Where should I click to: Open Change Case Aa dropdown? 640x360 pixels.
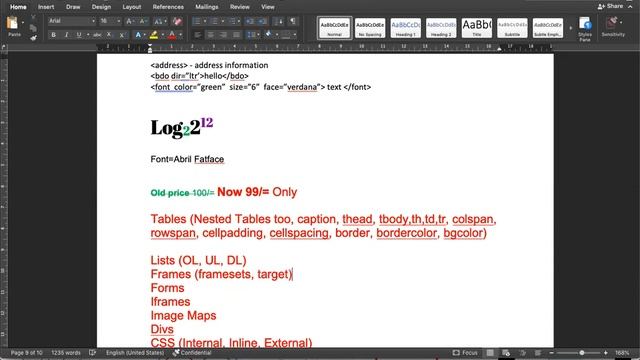[160, 21]
